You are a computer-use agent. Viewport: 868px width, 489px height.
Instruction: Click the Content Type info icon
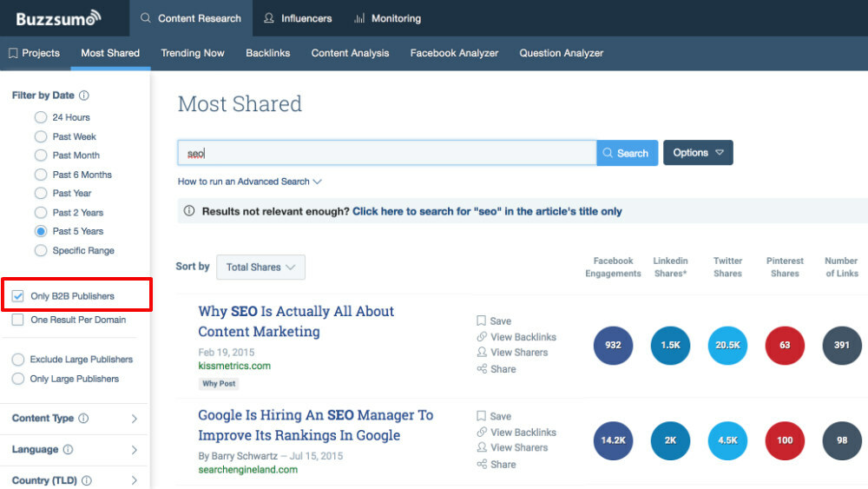tap(84, 419)
